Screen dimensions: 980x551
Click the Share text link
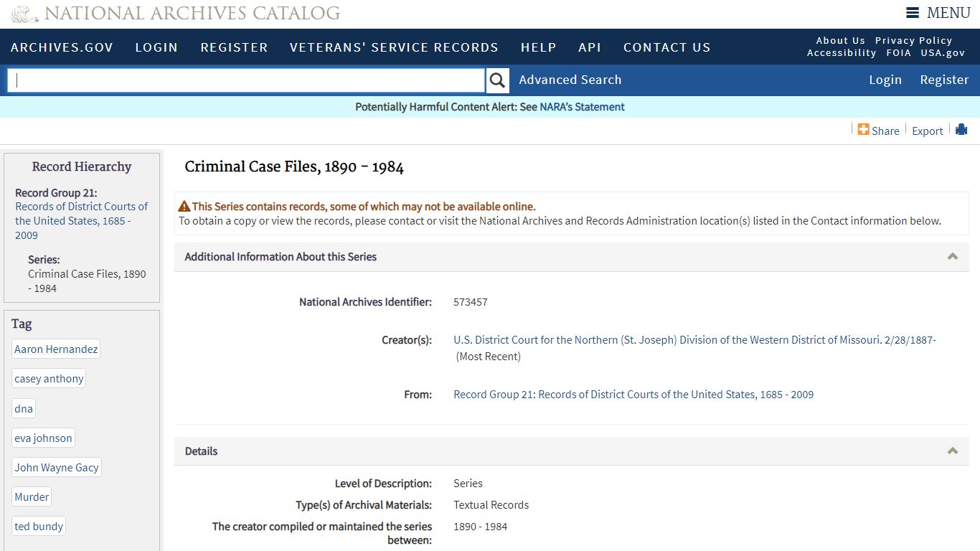885,131
